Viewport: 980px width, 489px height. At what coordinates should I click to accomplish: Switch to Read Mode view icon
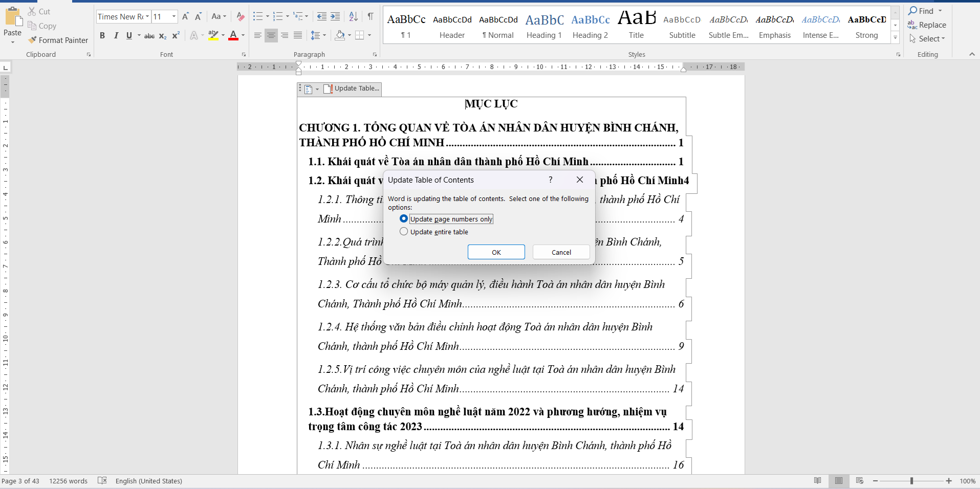tap(818, 481)
